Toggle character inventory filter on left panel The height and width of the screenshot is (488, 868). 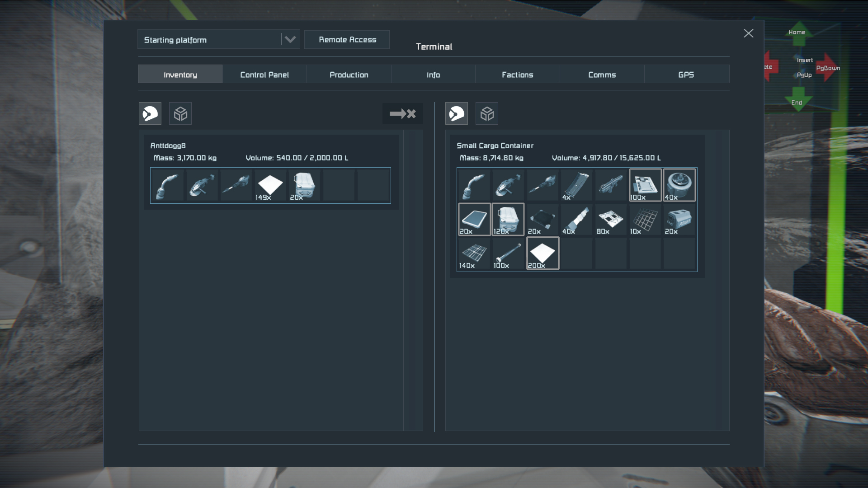(150, 113)
